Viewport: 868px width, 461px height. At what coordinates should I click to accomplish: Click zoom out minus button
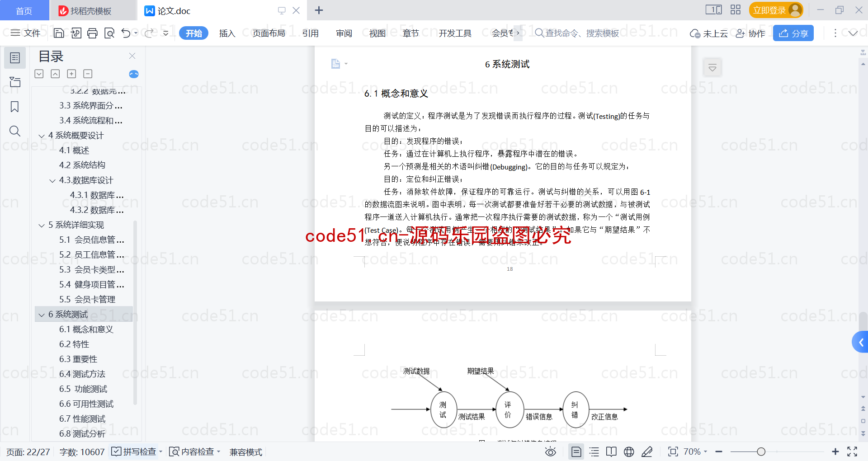tap(719, 452)
